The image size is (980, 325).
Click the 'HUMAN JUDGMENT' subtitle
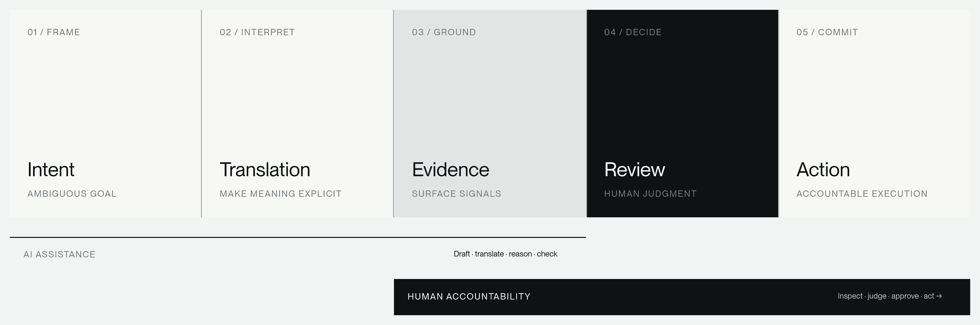click(x=650, y=194)
